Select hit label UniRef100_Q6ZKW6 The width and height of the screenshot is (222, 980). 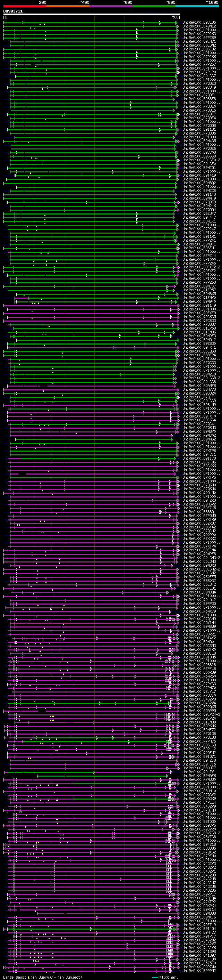coord(199,462)
